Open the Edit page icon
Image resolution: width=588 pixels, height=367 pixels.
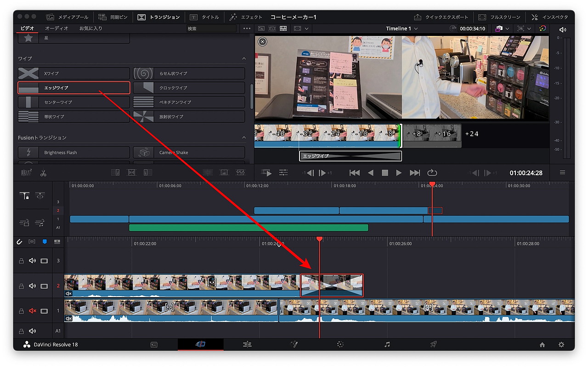point(247,344)
